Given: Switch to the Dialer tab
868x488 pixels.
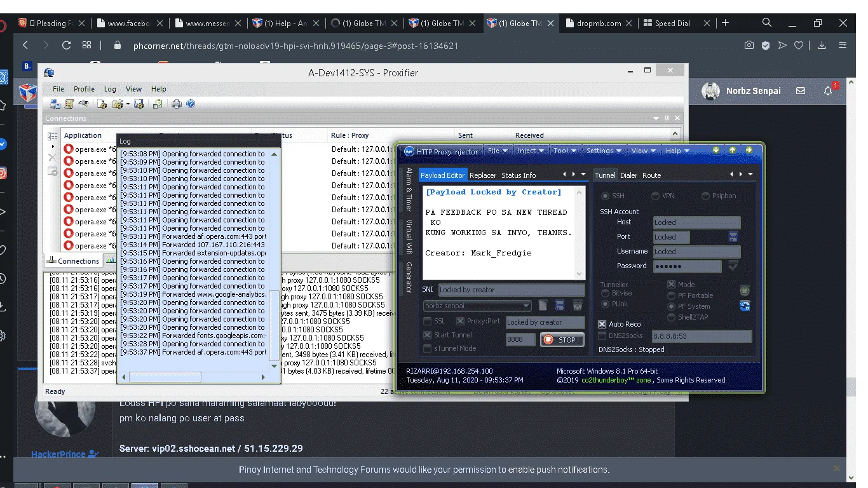Looking at the screenshot, I should [x=628, y=175].
